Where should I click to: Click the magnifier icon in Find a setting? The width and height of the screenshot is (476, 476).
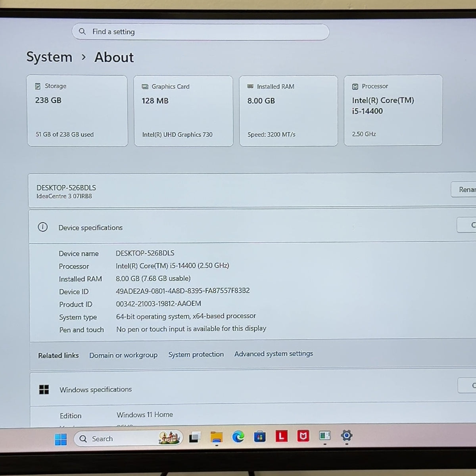(x=82, y=31)
